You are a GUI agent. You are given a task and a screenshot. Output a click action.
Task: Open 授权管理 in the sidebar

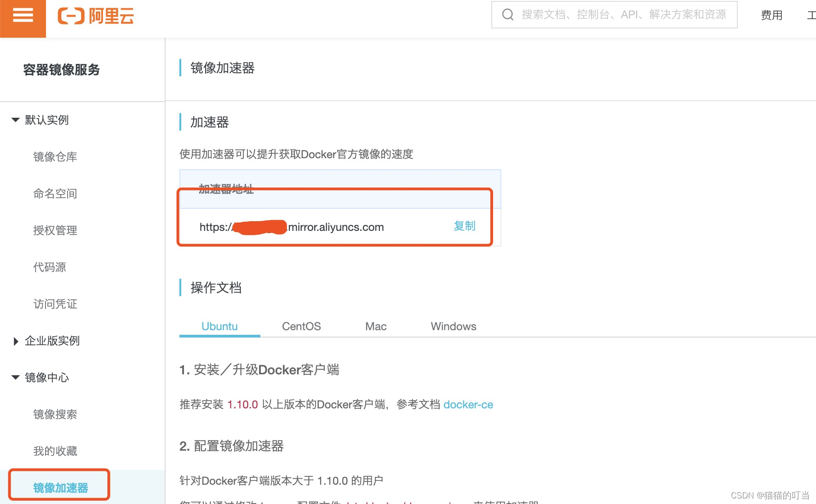[55, 230]
